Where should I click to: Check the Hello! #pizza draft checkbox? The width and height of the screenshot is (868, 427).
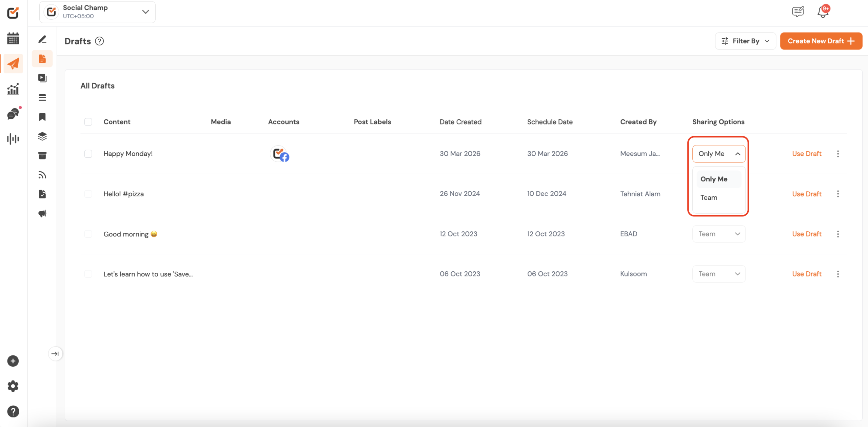point(88,194)
